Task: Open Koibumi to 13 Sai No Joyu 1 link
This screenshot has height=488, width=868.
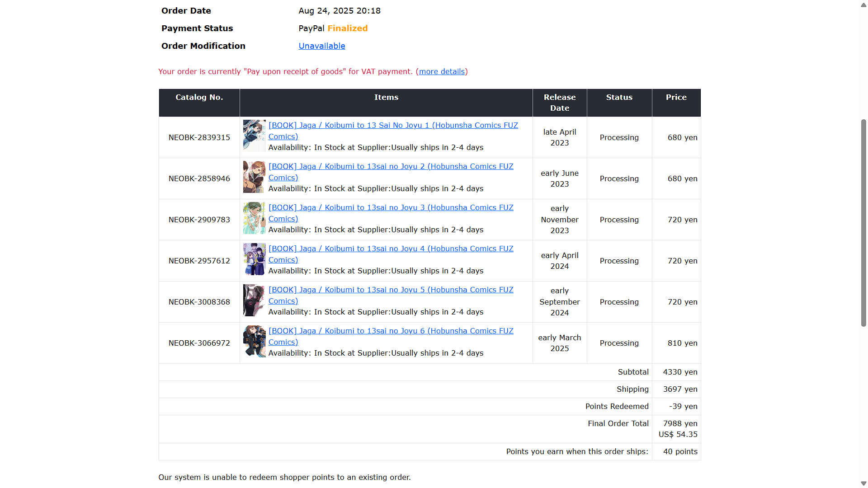Action: point(393,125)
